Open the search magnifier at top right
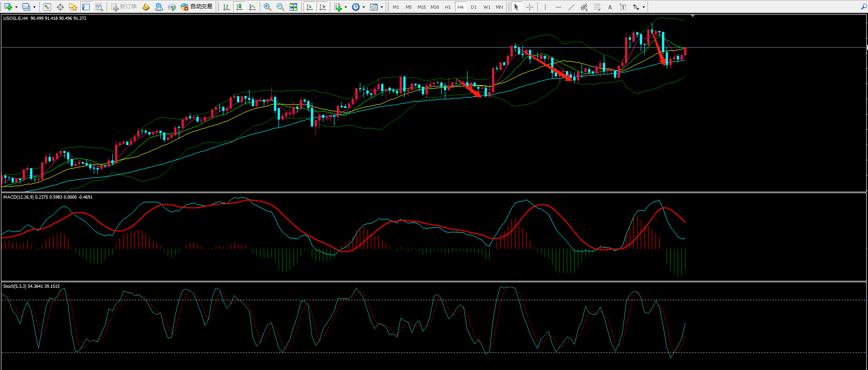The height and width of the screenshot is (370, 868). pos(863,7)
